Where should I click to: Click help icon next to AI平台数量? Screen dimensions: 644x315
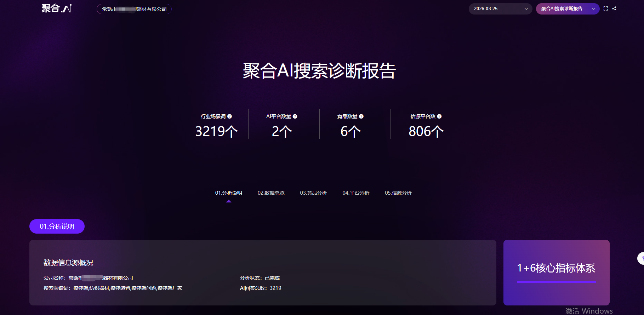click(295, 116)
